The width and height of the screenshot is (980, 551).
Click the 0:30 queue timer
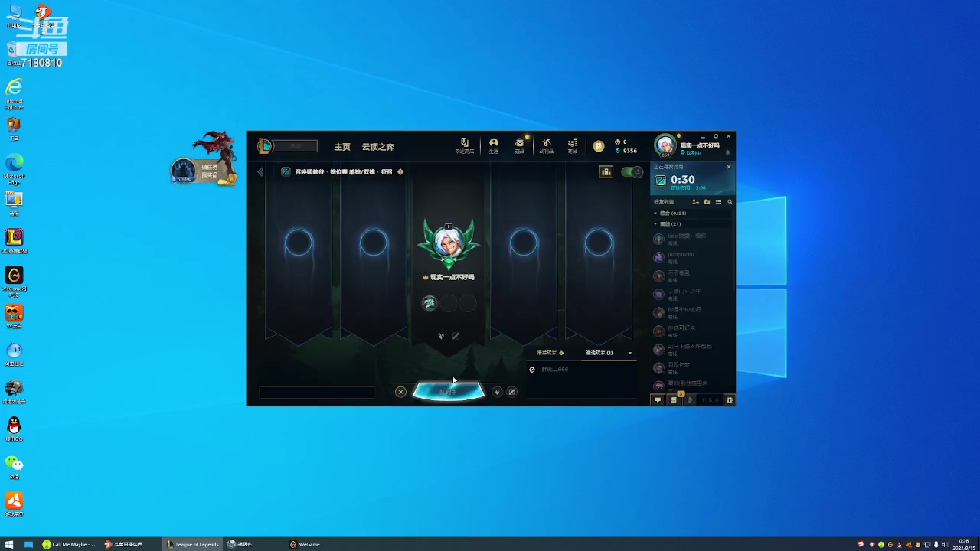coord(683,180)
